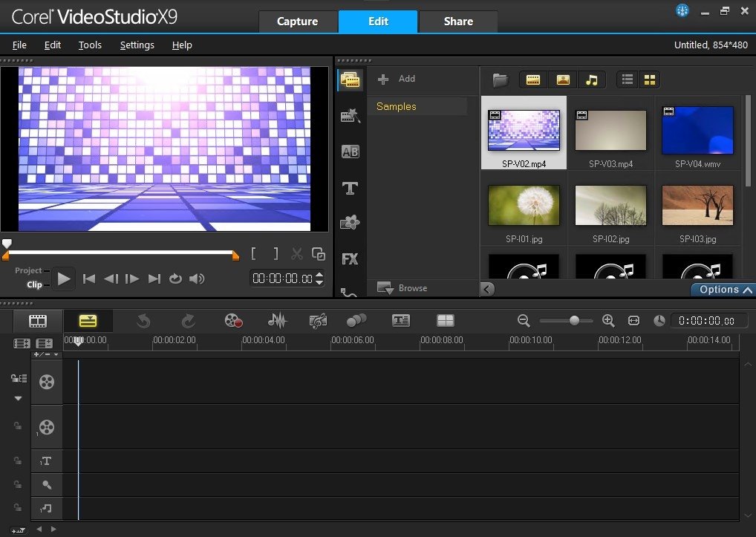Toggle show audio files filter in library
Screen dimensions: 756x537
point(592,79)
